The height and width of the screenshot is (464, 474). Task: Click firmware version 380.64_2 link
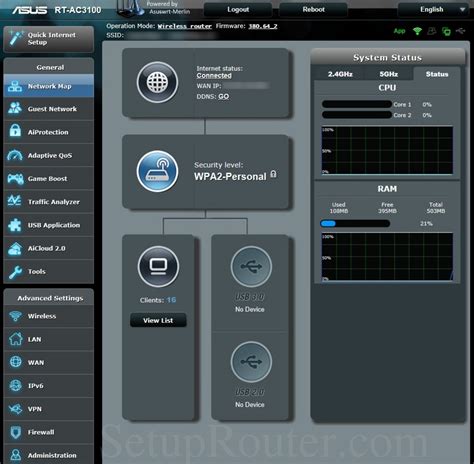(263, 26)
